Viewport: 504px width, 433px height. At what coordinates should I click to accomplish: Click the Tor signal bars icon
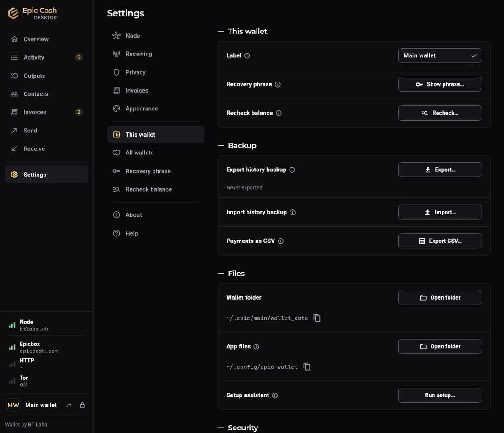pyautogui.click(x=12, y=381)
